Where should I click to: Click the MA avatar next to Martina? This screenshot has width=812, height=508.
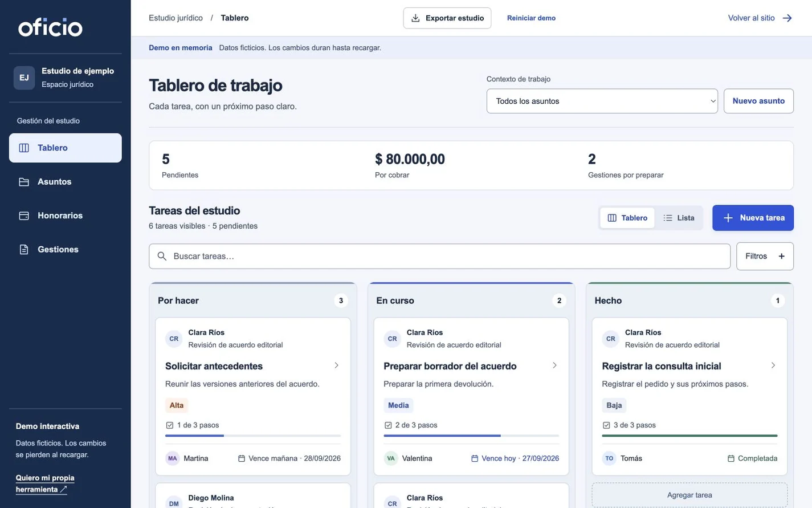tap(173, 458)
